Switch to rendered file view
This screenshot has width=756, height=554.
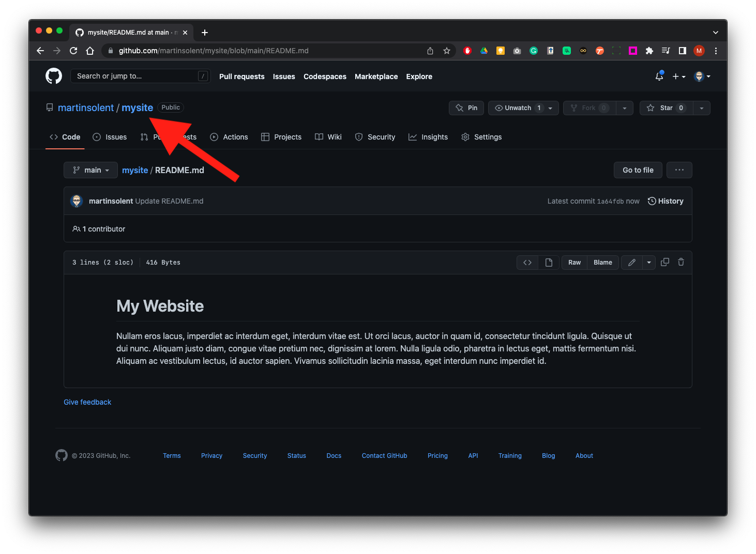[x=549, y=263]
